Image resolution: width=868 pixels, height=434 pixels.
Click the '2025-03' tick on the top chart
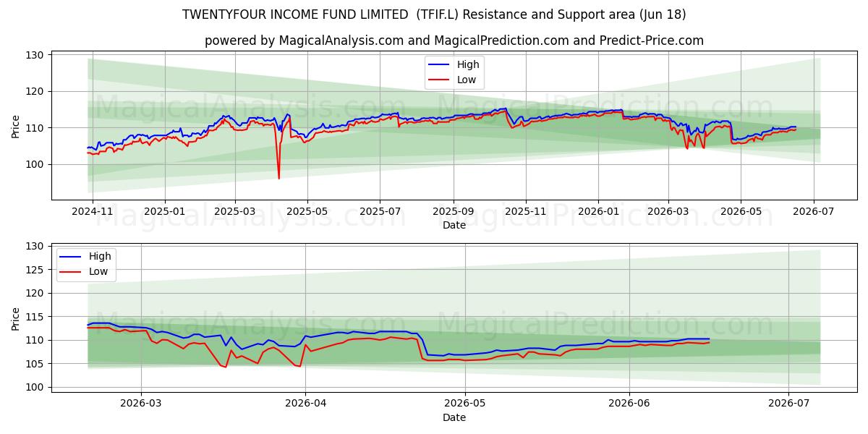pyautogui.click(x=235, y=211)
